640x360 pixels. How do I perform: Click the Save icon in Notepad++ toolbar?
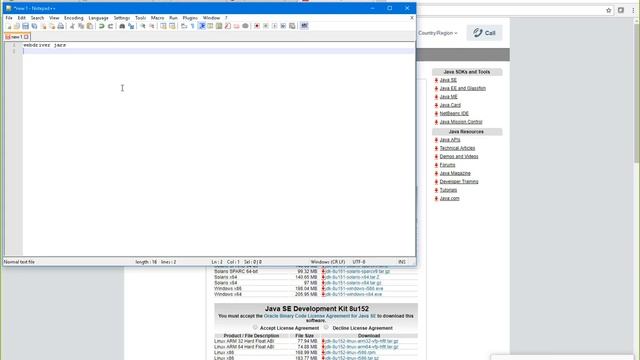tap(25, 26)
